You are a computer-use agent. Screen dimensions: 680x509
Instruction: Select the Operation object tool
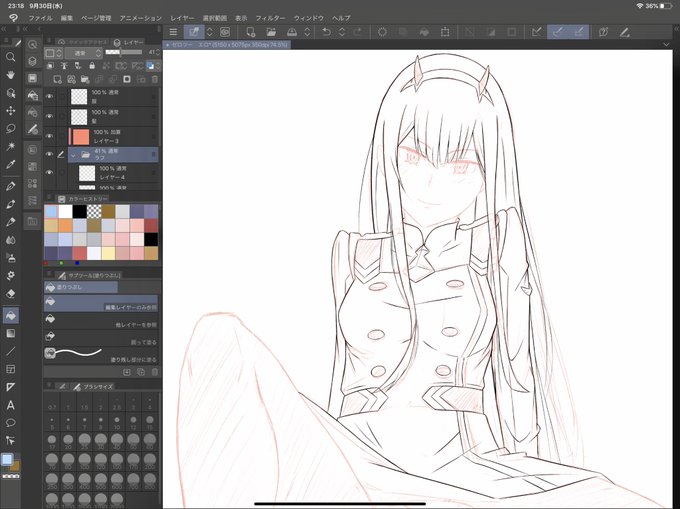click(10, 93)
